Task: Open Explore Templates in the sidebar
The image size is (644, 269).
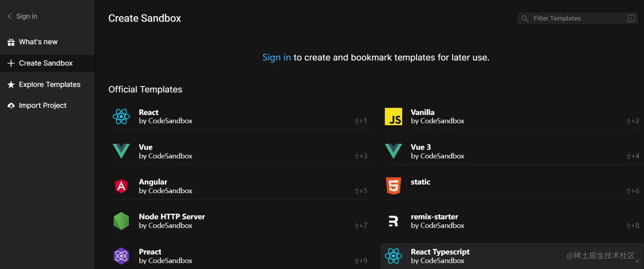Action: click(x=49, y=84)
